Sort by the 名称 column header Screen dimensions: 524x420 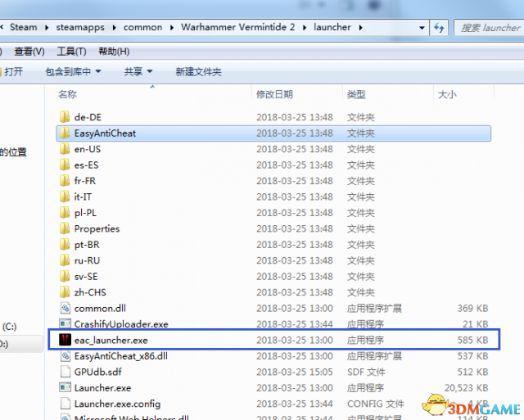(67, 94)
